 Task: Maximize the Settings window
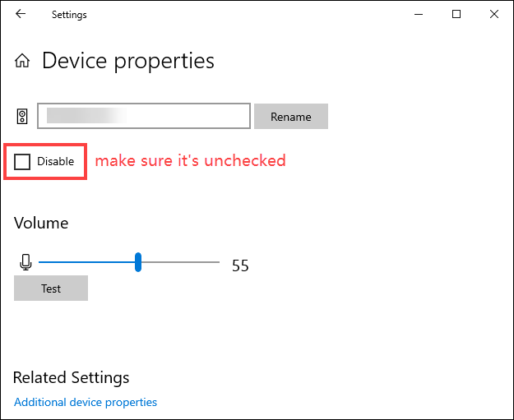(456, 14)
